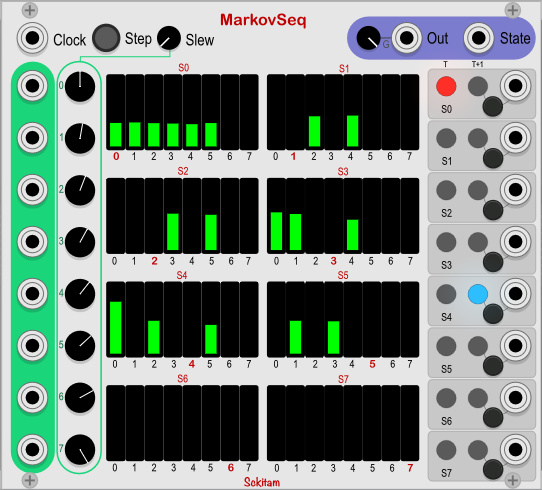Screen dimensions: 542x490
Task: Click the state value knob labeled 3
Action: (80, 242)
